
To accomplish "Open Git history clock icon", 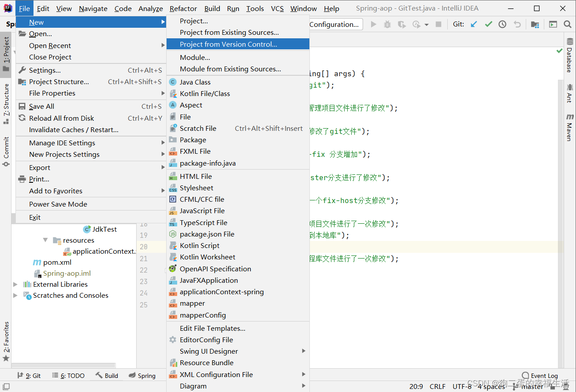I will coord(502,24).
